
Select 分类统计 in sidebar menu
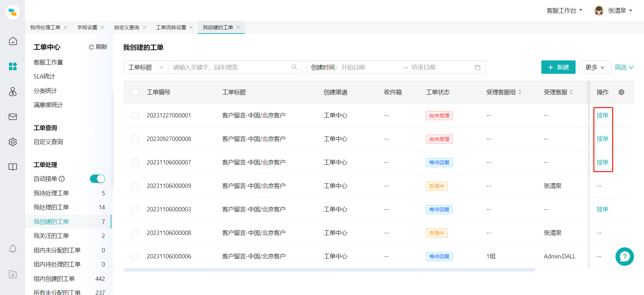(x=45, y=91)
